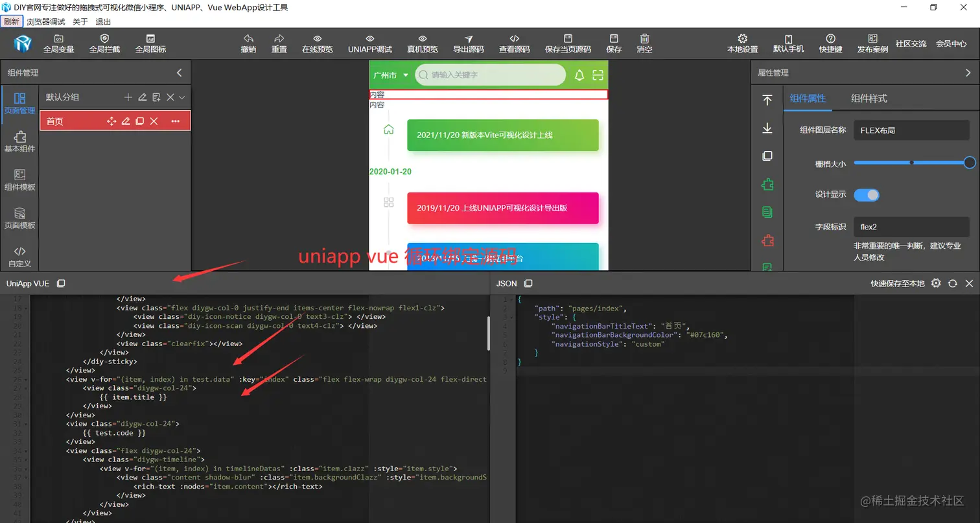This screenshot has height=523, width=980.
Task: Click the 组件图层名称 input field
Action: click(912, 130)
